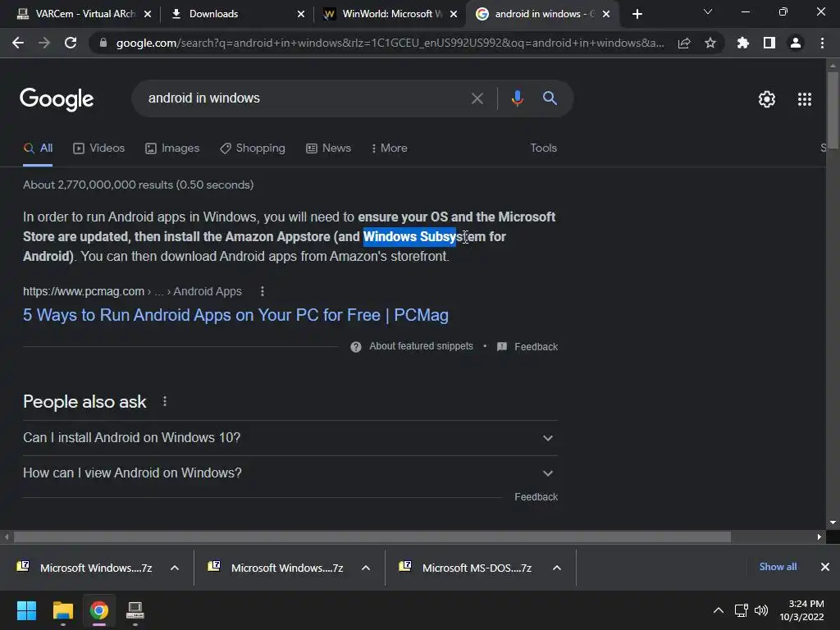Go back to the previous page

(18, 43)
